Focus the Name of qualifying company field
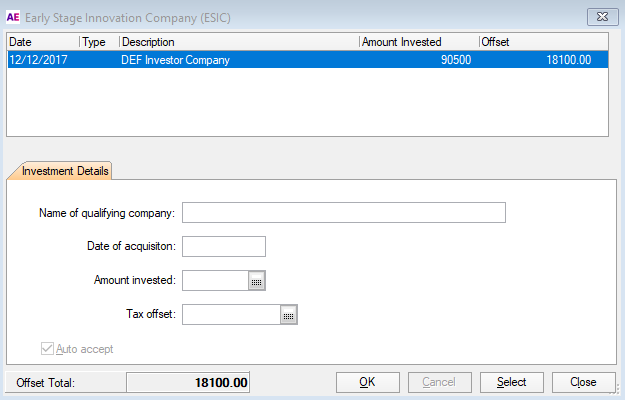 pos(343,212)
